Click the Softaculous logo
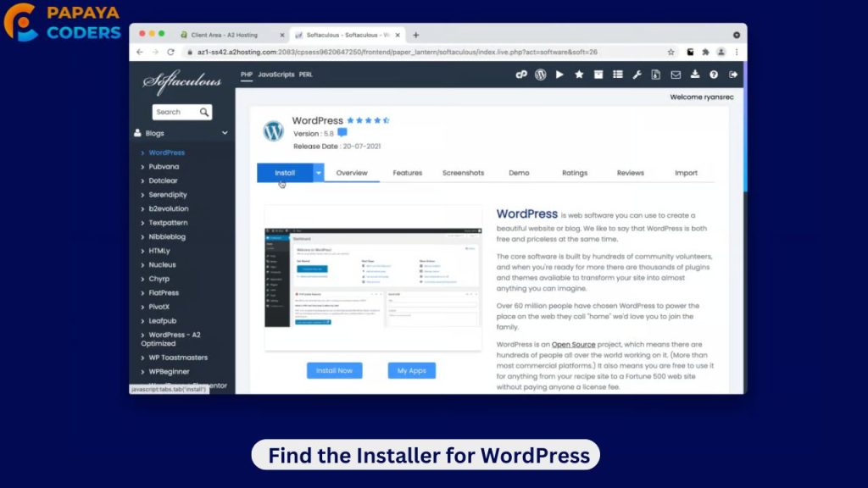Viewport: 868px width, 488px height. coord(182,82)
